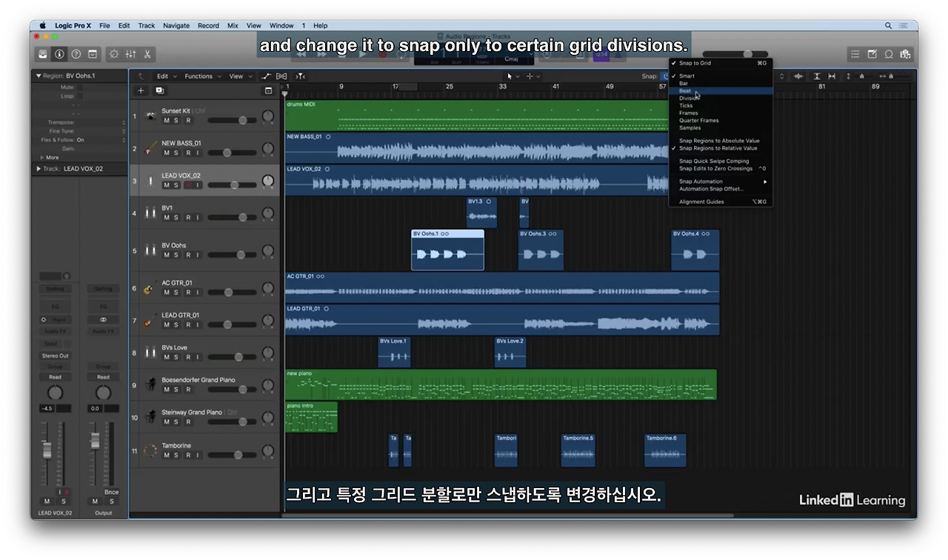Open the Functions dropdown menu

click(x=201, y=76)
